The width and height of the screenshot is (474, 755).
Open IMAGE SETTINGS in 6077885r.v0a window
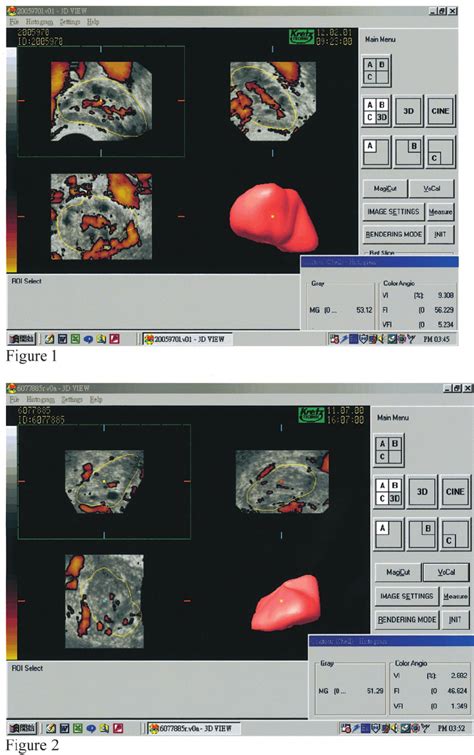coord(407,596)
